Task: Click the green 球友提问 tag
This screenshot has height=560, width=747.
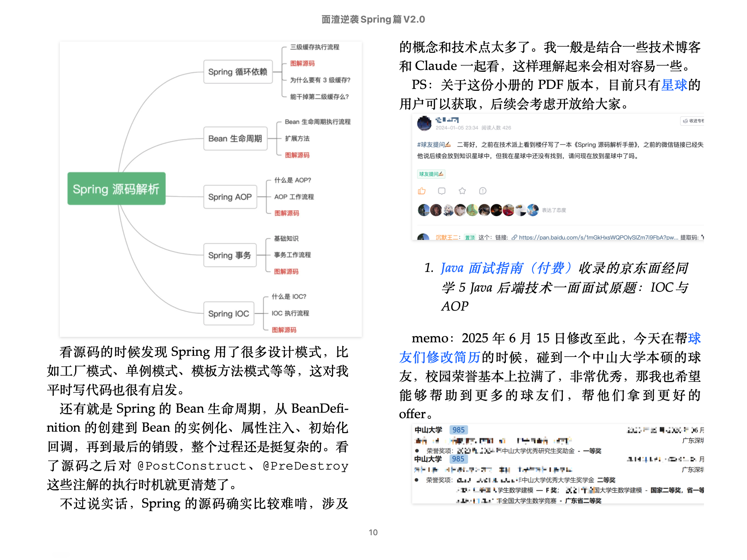Action: tap(431, 174)
